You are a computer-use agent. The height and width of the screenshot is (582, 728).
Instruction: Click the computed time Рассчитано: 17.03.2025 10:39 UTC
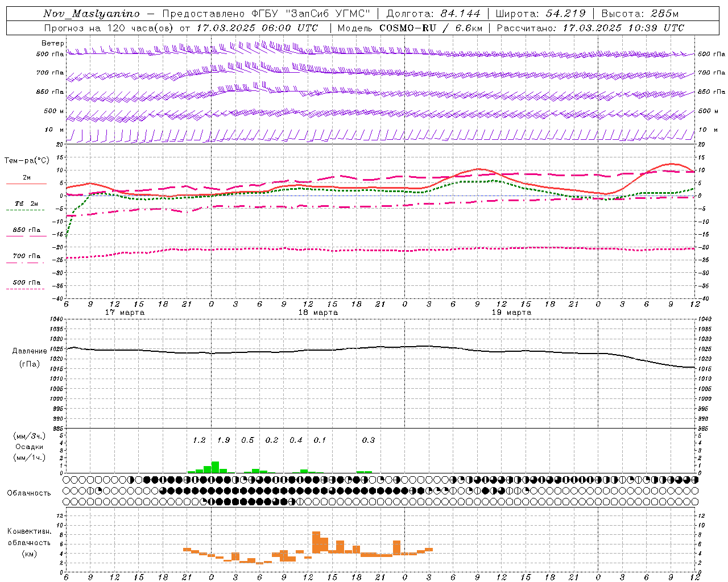pos(590,28)
